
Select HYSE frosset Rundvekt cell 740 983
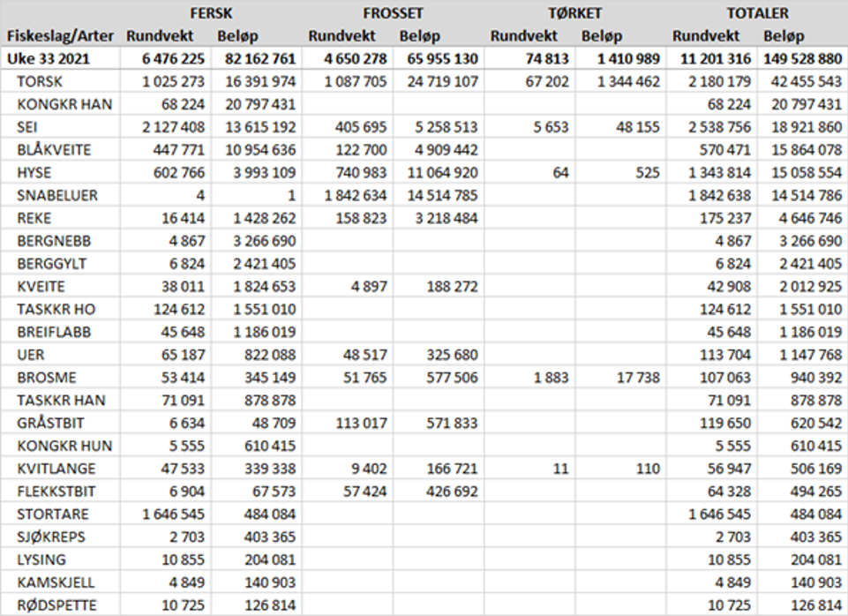tap(350, 173)
